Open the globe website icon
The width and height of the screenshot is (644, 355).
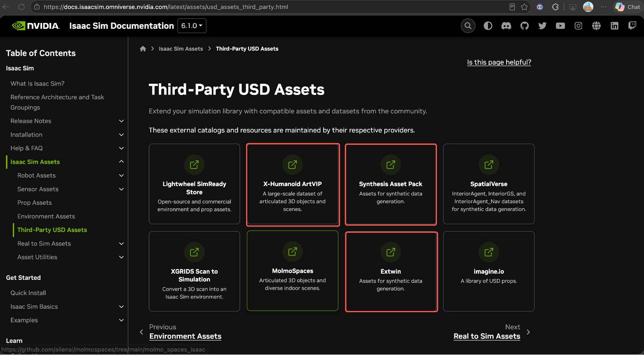pos(596,26)
